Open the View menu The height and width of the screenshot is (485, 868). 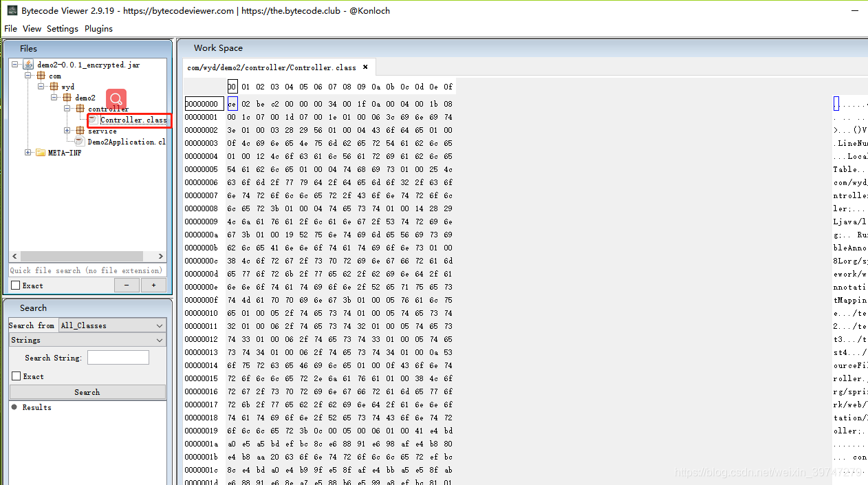(x=32, y=28)
